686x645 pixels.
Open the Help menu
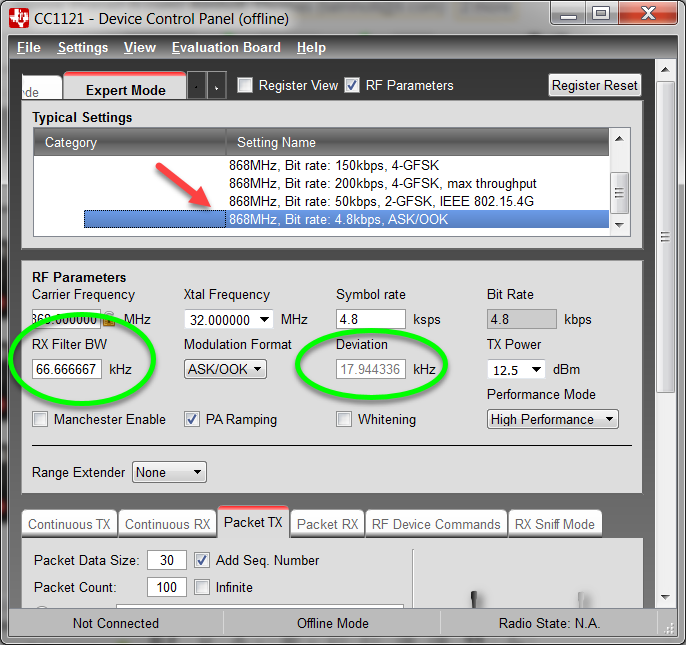click(311, 47)
